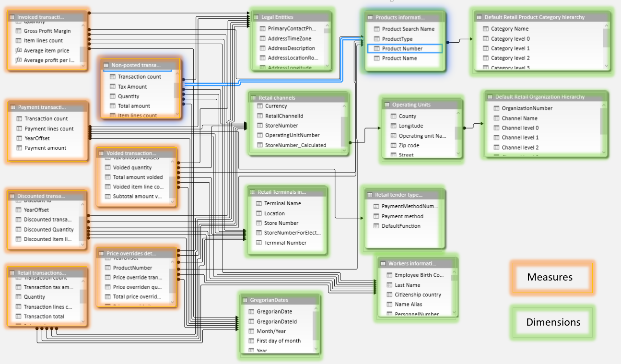Select the StoreNumber_Calculated field
Viewport: 621px width, 364px height.
pyautogui.click(x=295, y=145)
